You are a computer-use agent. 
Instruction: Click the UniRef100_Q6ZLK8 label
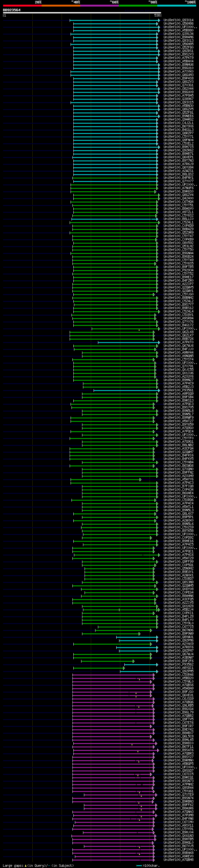pos(178,332)
